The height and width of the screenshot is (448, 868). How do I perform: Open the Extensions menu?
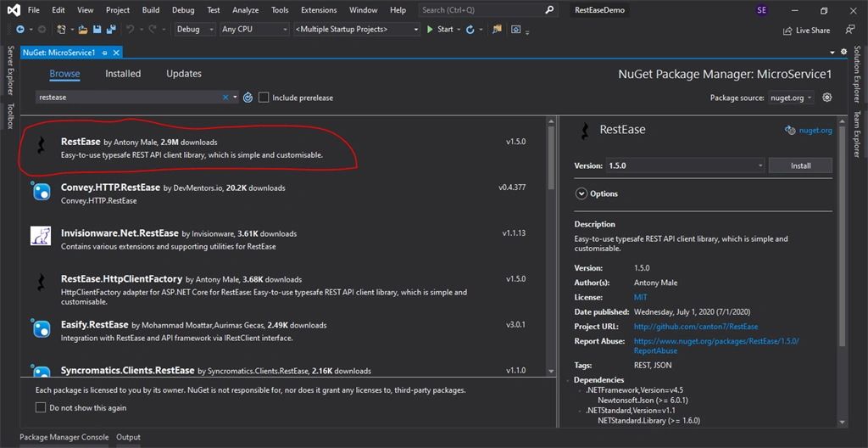point(319,10)
